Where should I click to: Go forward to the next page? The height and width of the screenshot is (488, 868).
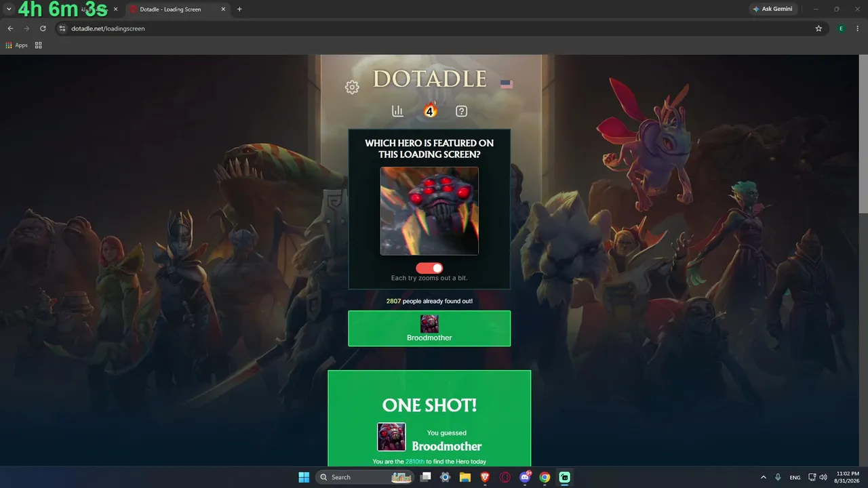click(26, 28)
